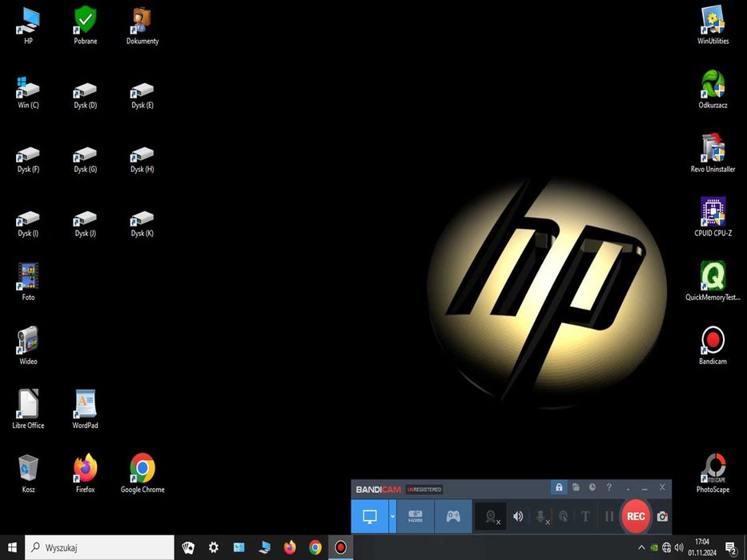Open the Solitaire cards taskbar icon
The image size is (747, 560).
(x=188, y=548)
